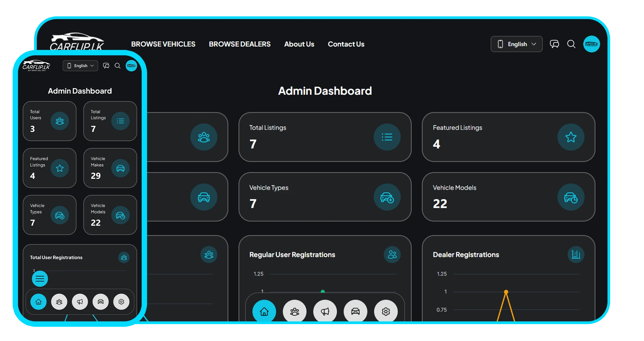Expand the mobile English language dropdown
This screenshot has width=644, height=341.
(x=80, y=66)
